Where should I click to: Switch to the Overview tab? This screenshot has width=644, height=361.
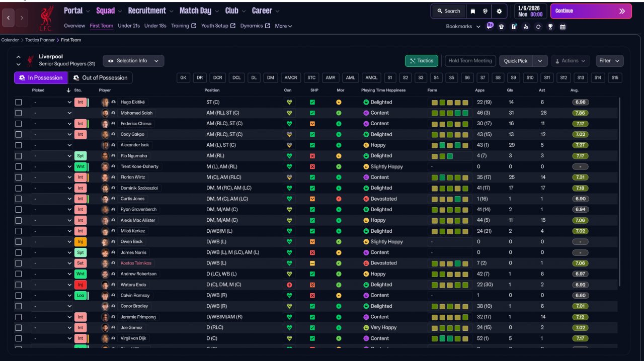[x=74, y=26]
